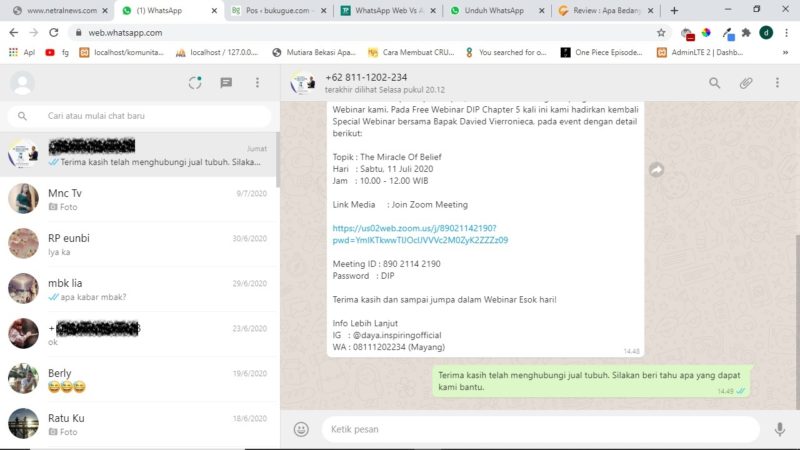Open Chrome profile avatar d
Screen dimensions: 800x450
[766, 33]
